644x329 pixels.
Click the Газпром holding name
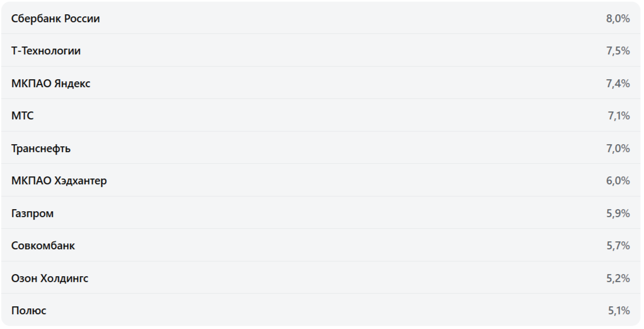32,213
